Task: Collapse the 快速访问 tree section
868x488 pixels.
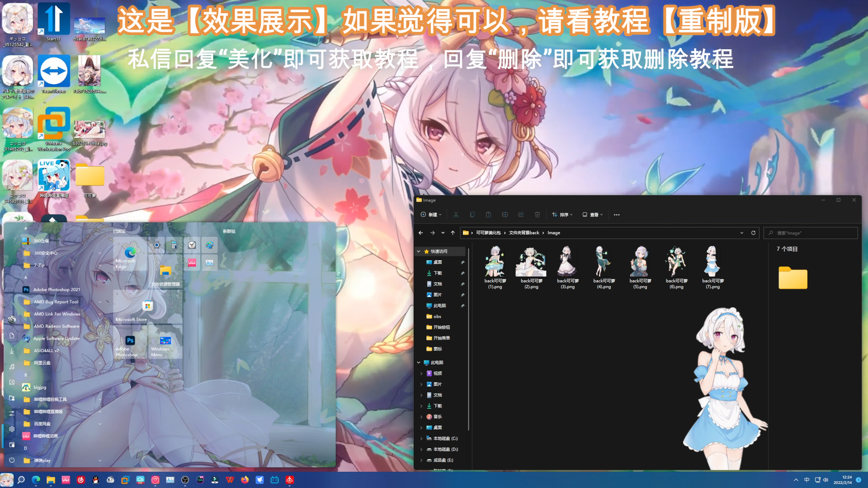Action: click(419, 251)
